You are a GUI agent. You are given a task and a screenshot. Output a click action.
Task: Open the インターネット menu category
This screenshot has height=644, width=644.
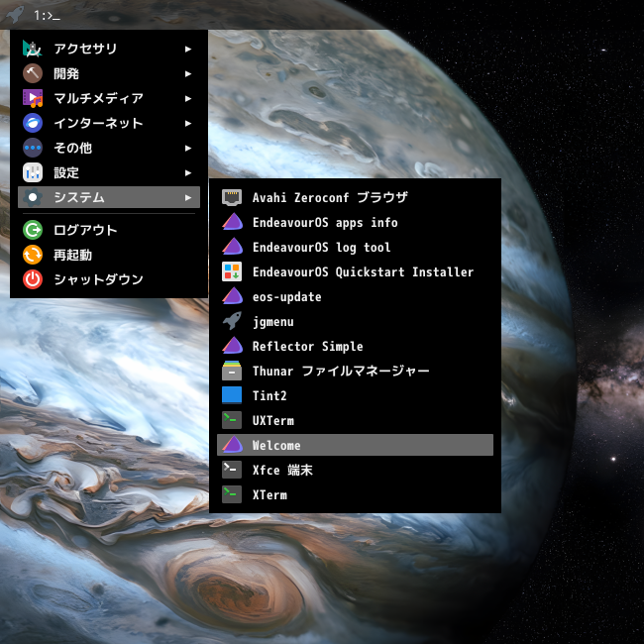[x=109, y=123]
